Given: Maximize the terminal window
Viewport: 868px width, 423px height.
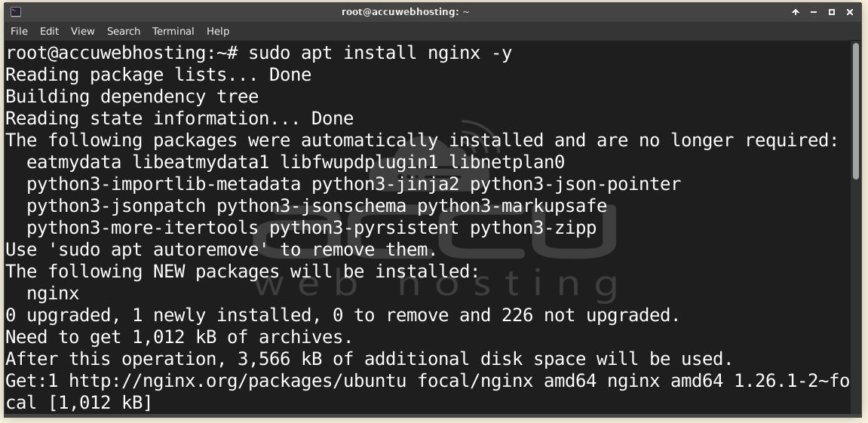Looking at the screenshot, I should click(832, 12).
